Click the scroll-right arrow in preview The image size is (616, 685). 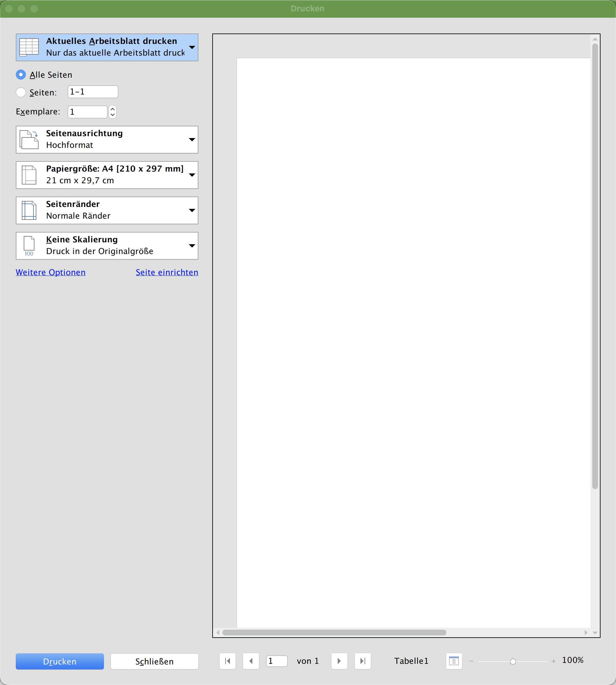(586, 632)
